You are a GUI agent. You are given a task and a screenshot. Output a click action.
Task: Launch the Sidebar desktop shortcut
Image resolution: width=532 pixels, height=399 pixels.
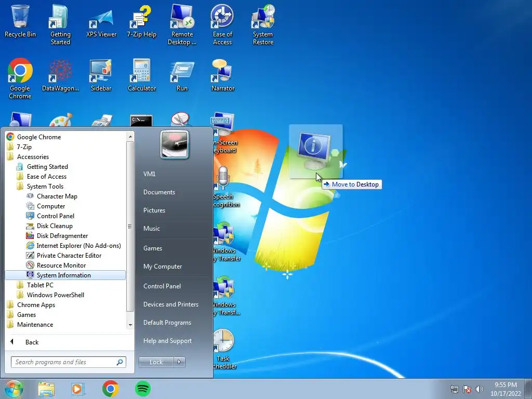101,75
